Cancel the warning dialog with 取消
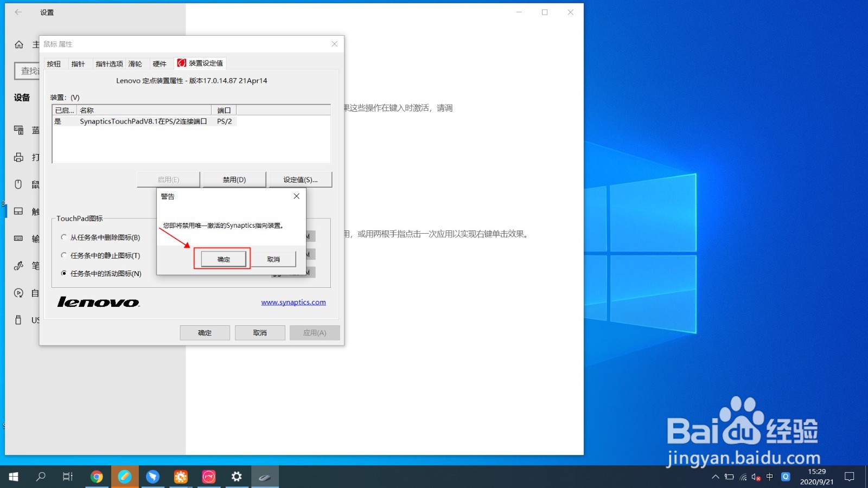Screen dimensions: 868x488 pos(273,259)
